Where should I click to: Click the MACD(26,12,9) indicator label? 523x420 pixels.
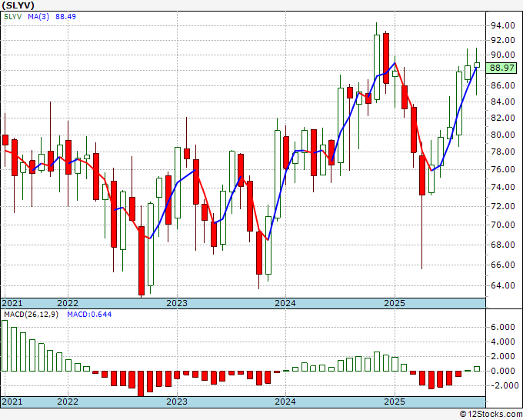(31, 315)
